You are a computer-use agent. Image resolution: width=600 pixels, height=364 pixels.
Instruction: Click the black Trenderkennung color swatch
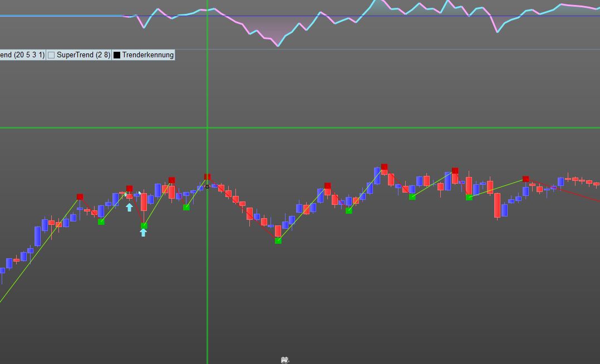click(117, 55)
